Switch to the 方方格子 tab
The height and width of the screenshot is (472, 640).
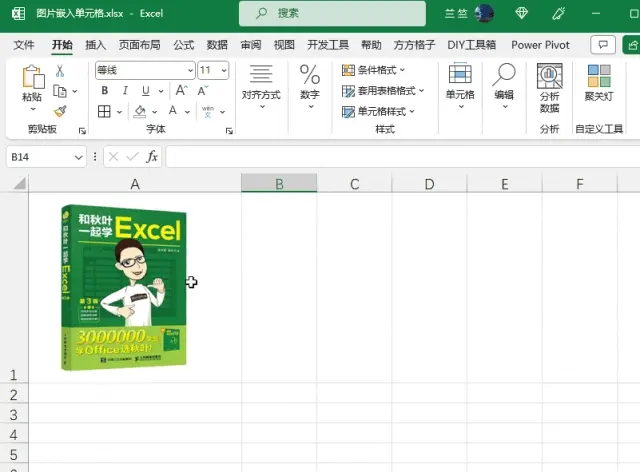click(415, 45)
